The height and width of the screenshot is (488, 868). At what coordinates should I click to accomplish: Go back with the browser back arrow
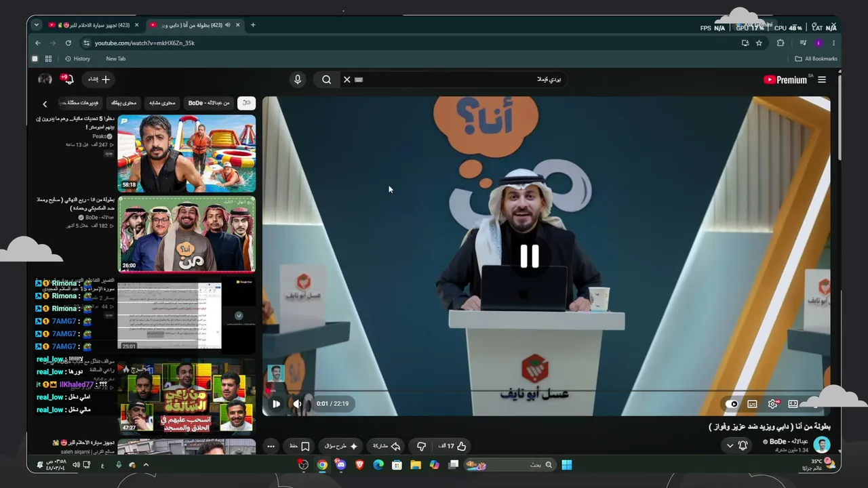pos(38,43)
